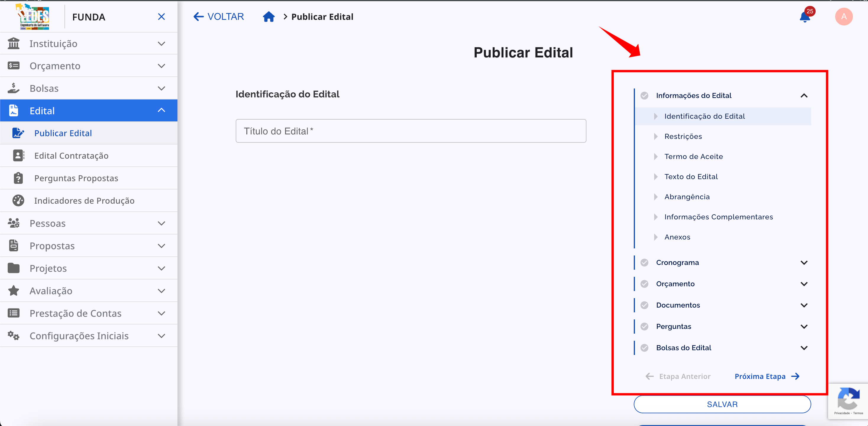Click the Bolsas hand-money icon
Screen dimensions: 868x426
click(14, 88)
